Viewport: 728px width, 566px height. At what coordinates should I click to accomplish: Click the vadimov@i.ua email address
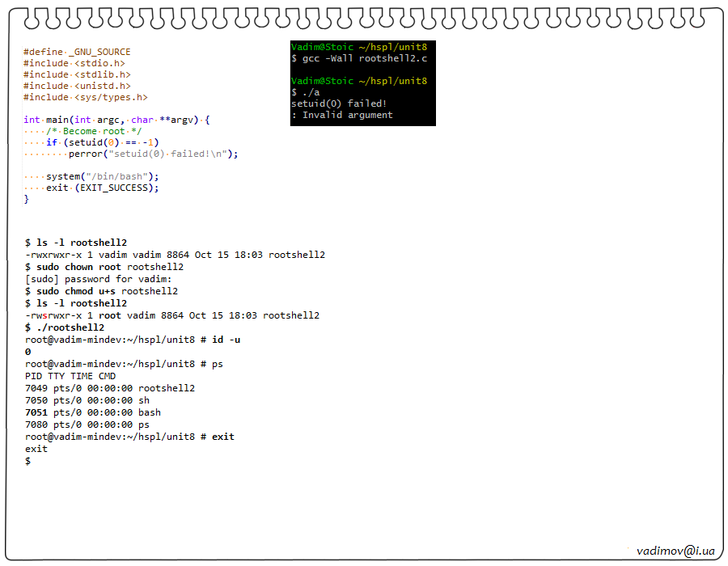(x=675, y=551)
